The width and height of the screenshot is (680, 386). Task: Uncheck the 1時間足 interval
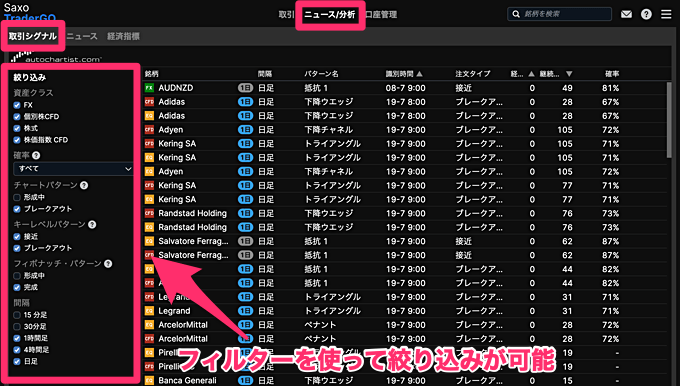[x=17, y=338]
